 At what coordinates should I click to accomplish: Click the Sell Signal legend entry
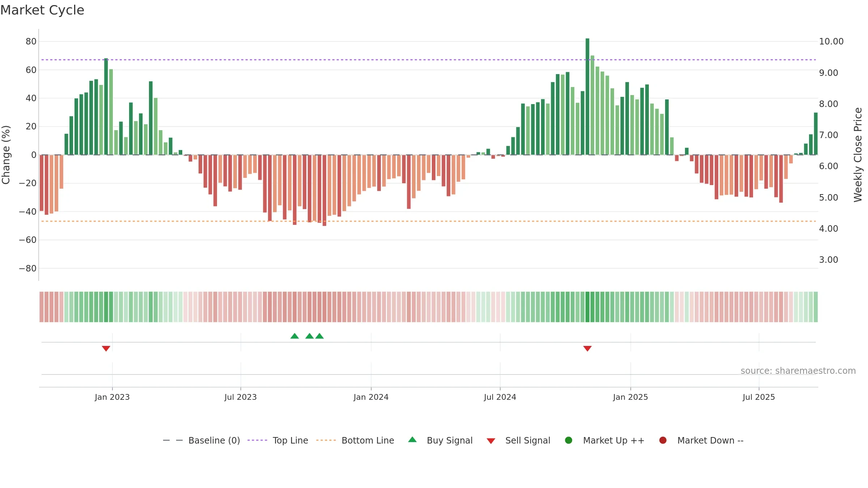[x=518, y=440]
